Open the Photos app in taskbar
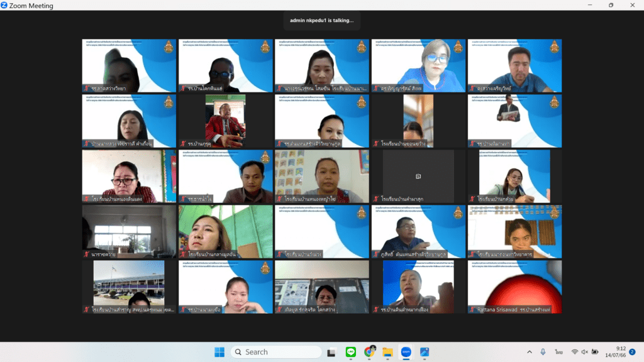The width and height of the screenshot is (644, 362). pyautogui.click(x=425, y=352)
